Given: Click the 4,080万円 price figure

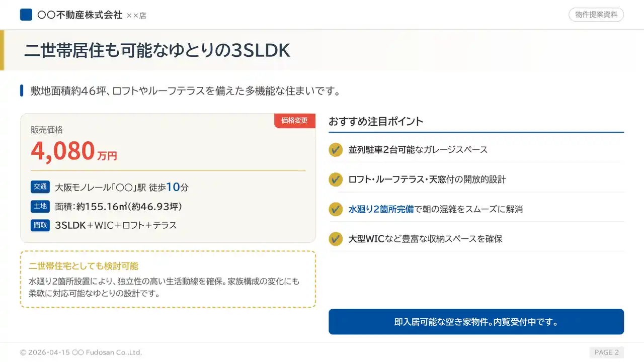Looking at the screenshot, I should point(74,151).
